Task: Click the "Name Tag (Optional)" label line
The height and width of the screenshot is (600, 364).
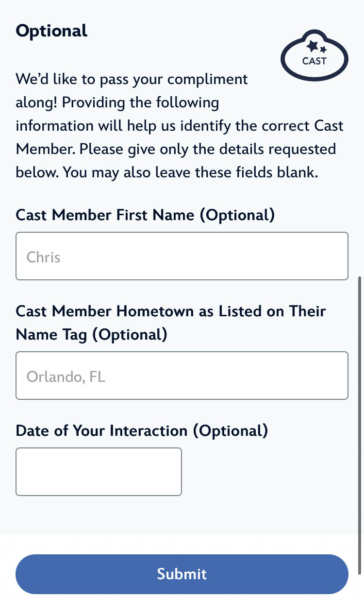Action: click(91, 334)
